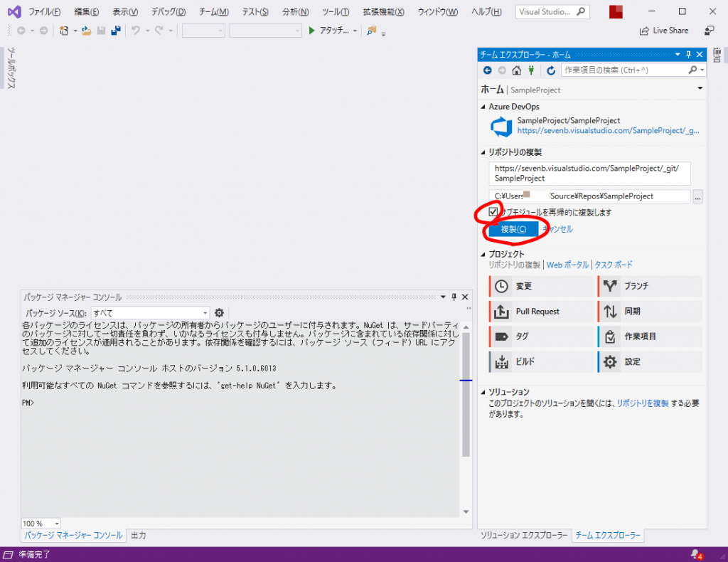This screenshot has height=562, width=728.
Task: Open the 作業項目 tile
Action: click(650, 336)
